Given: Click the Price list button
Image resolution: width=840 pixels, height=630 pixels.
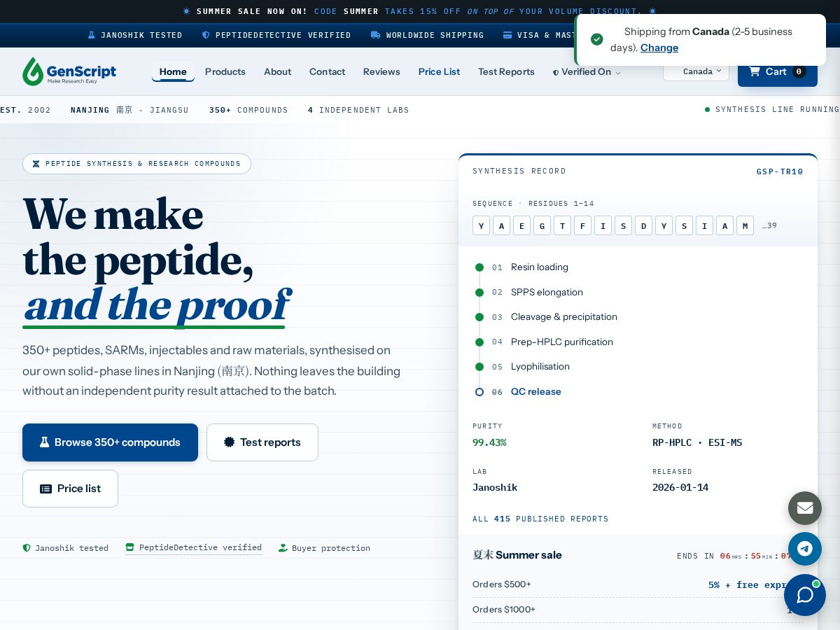Looking at the screenshot, I should [70, 489].
